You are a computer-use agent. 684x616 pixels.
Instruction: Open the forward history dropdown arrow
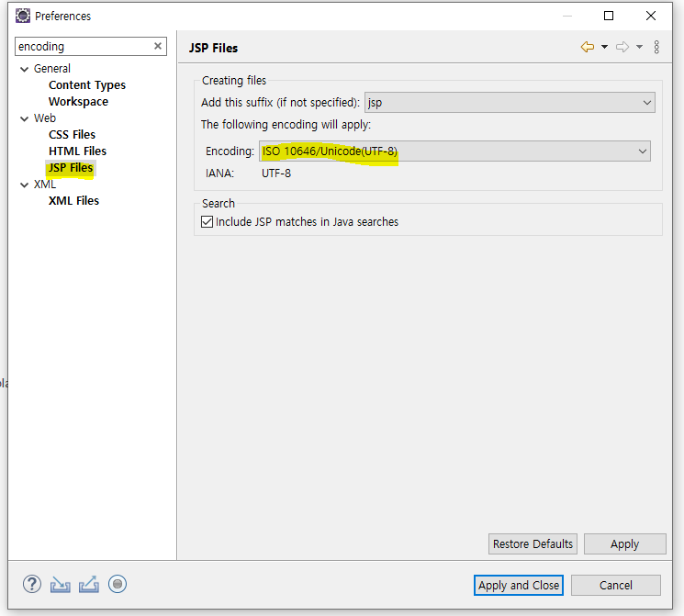(x=640, y=47)
